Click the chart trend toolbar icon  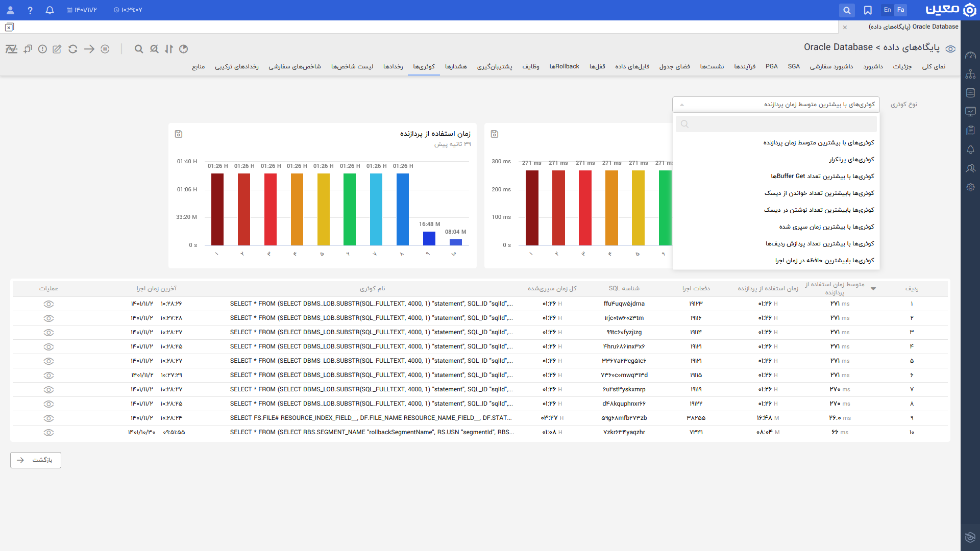click(11, 49)
